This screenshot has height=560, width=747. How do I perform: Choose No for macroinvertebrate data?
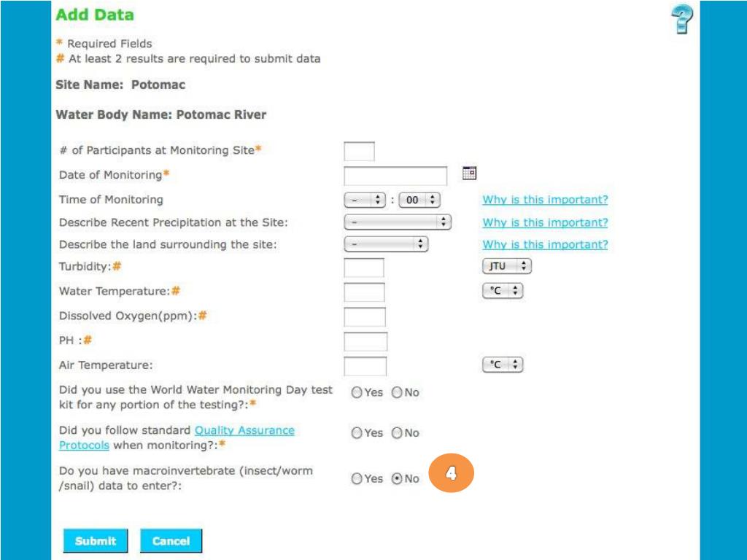click(397, 478)
